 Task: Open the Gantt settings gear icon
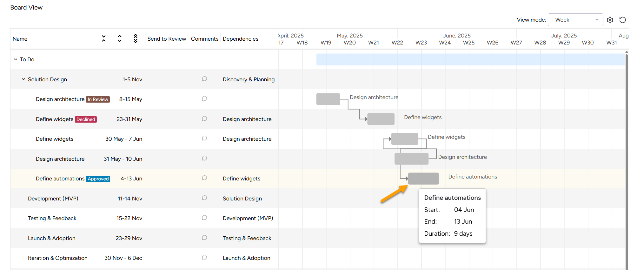[610, 20]
